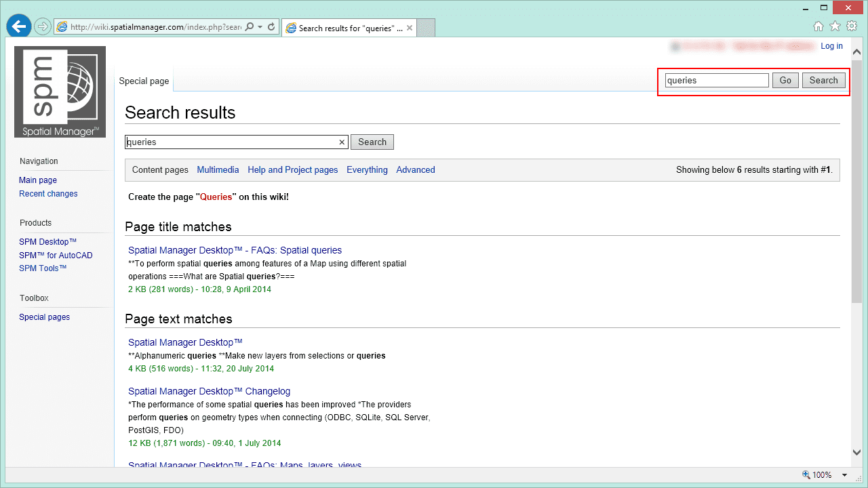The width and height of the screenshot is (868, 488).
Task: Open a new blank browser tab
Action: click(x=425, y=28)
